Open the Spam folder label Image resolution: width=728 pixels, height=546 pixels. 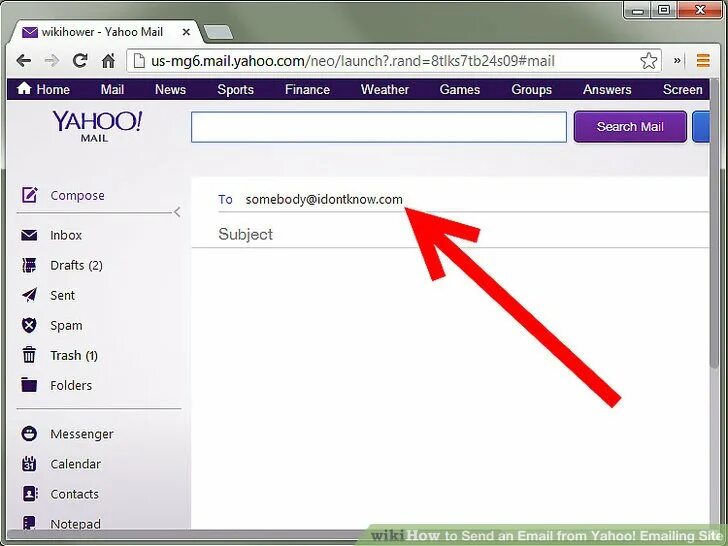click(x=66, y=325)
